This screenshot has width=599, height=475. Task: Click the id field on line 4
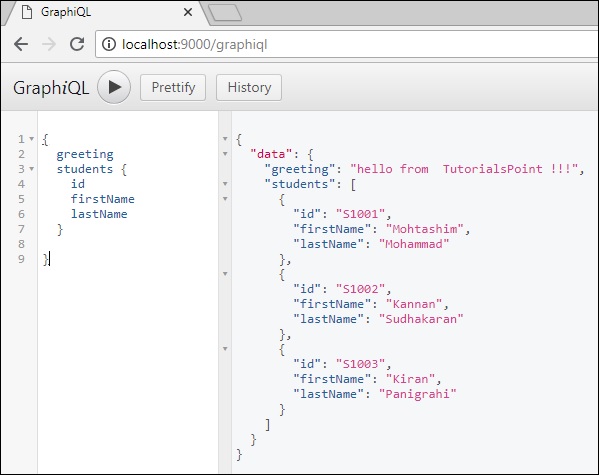tap(78, 184)
